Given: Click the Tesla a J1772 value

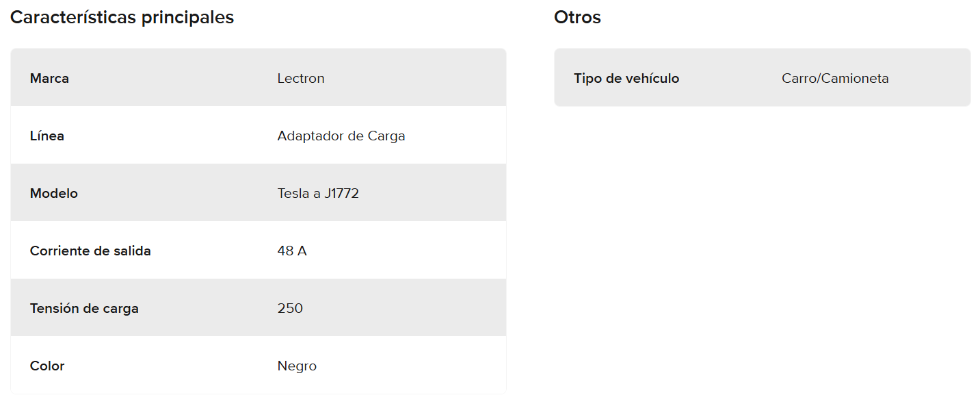Looking at the screenshot, I should pos(318,193).
